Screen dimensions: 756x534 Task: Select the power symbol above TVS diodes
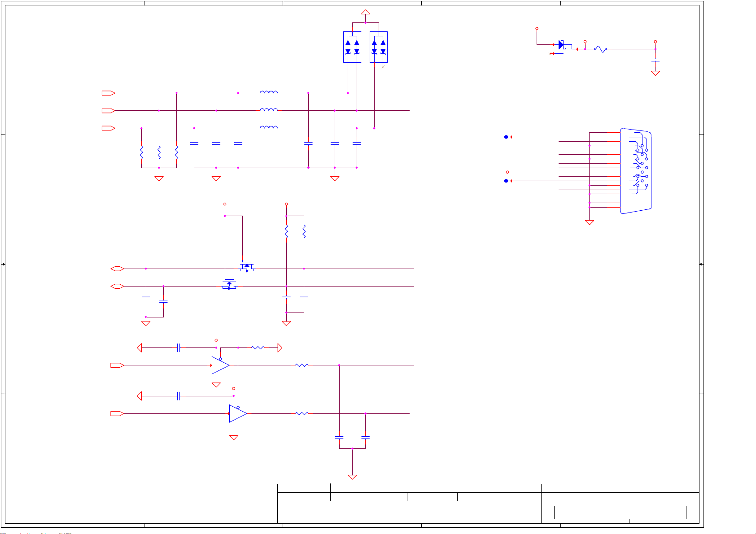click(x=365, y=12)
